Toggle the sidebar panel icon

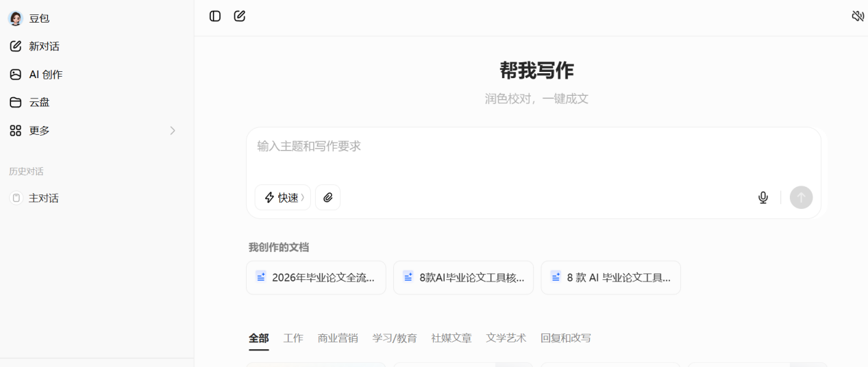pyautogui.click(x=215, y=16)
